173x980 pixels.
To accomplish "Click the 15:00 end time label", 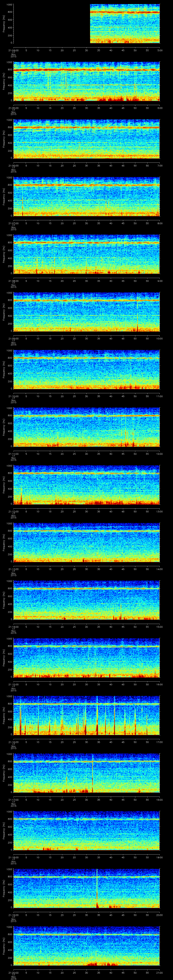I will pos(159,627).
